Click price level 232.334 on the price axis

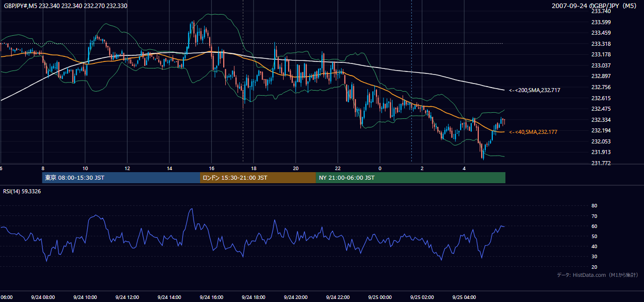601,120
